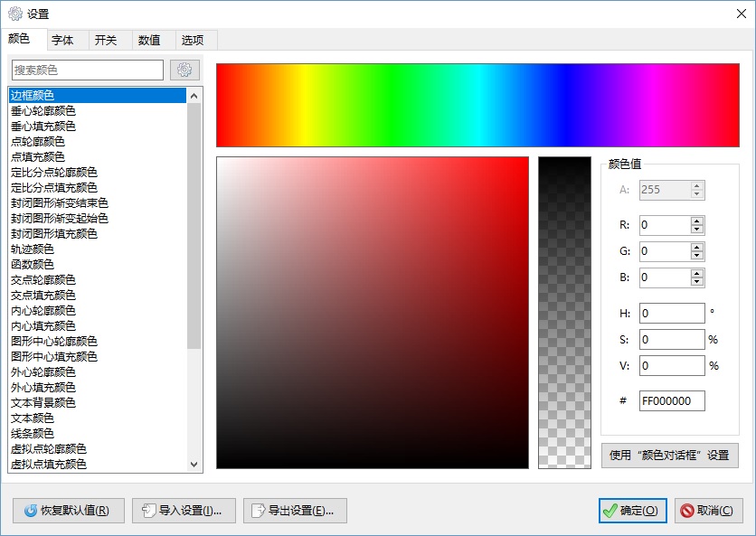The image size is (756, 536).
Task: Select 外心填充颜色 list item
Action: 98,388
